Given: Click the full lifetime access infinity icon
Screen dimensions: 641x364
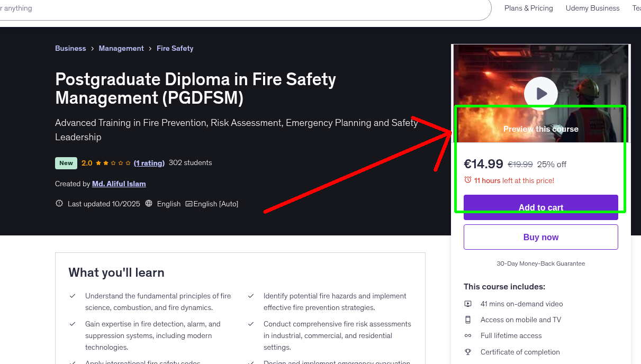Looking at the screenshot, I should pyautogui.click(x=468, y=335).
